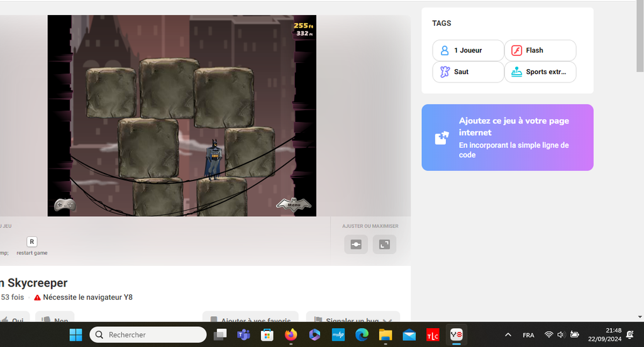Click the Rechercher taskbar search field
The image size is (644, 347).
click(148, 335)
